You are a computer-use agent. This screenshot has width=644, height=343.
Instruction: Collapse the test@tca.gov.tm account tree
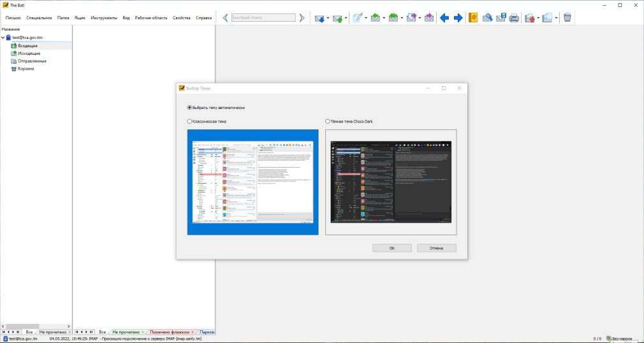click(x=3, y=38)
